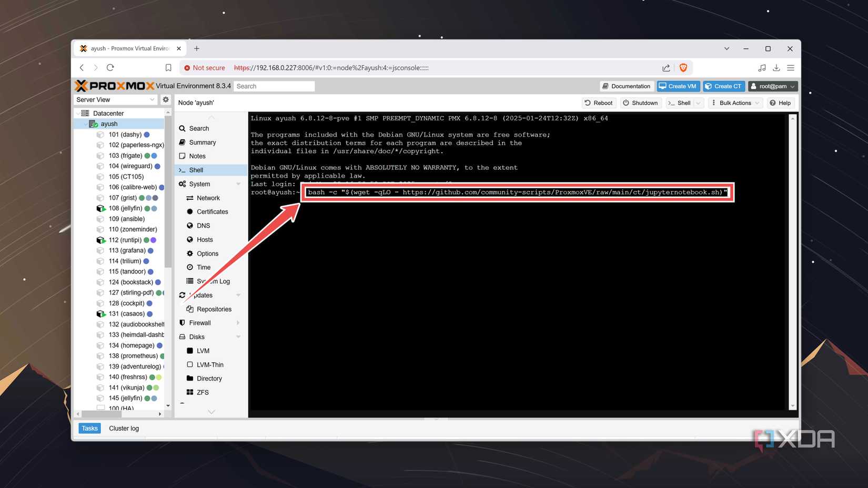Open the Bulk Actions dropdown

(x=735, y=103)
